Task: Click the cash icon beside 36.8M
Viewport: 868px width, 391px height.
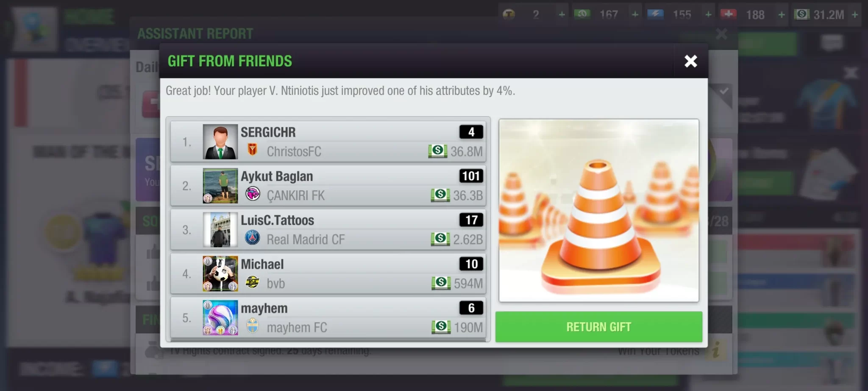Action: (x=438, y=151)
